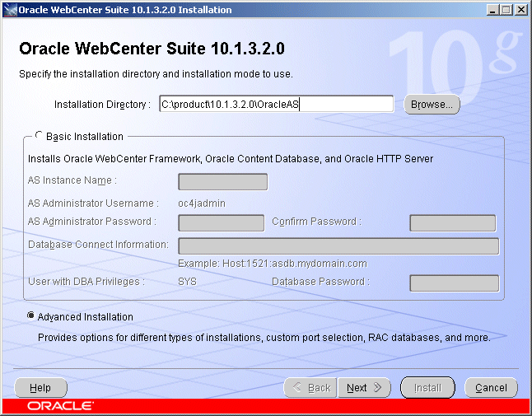532x416 pixels.
Task: Click the Database Password field
Action: [x=455, y=283]
